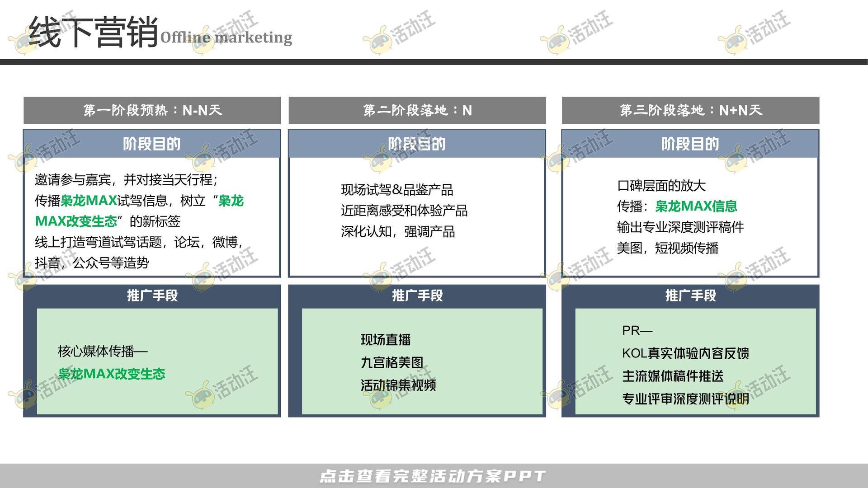868x488 pixels.
Task: Select 推广手段 heading in third column
Action: 691,296
